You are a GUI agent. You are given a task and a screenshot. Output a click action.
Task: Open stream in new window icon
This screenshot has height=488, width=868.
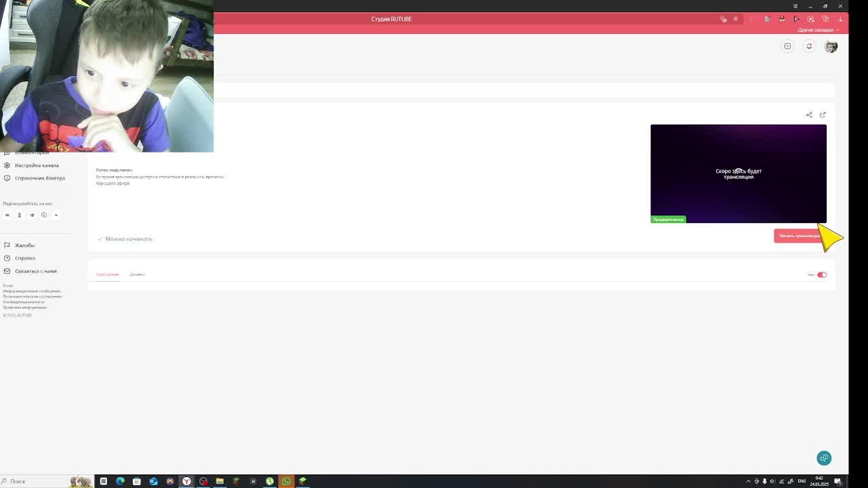click(823, 115)
